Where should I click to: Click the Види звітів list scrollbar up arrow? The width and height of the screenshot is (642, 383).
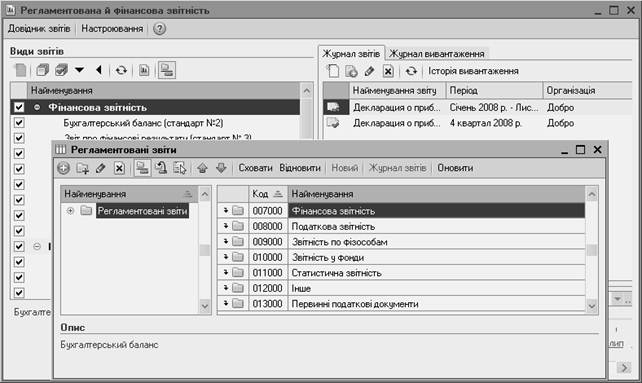pyautogui.click(x=307, y=91)
